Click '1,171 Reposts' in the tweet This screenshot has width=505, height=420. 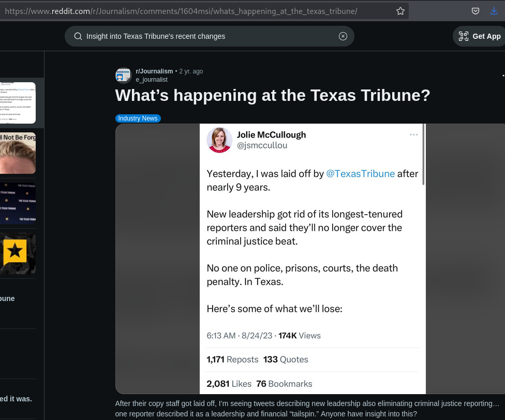click(x=232, y=359)
